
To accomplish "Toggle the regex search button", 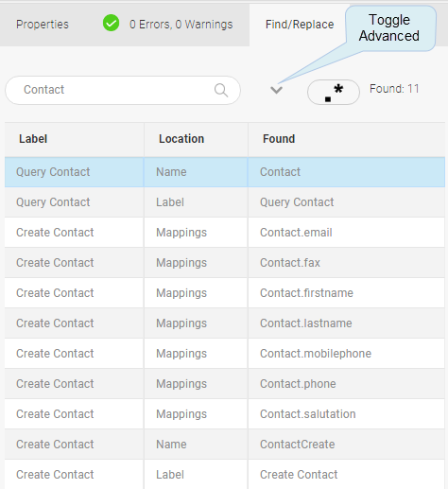I will point(334,92).
